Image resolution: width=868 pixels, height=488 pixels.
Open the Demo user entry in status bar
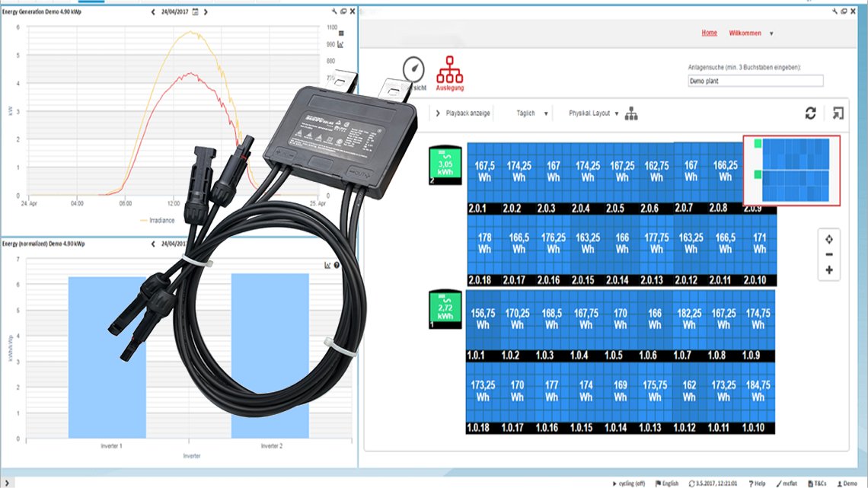[x=847, y=483]
